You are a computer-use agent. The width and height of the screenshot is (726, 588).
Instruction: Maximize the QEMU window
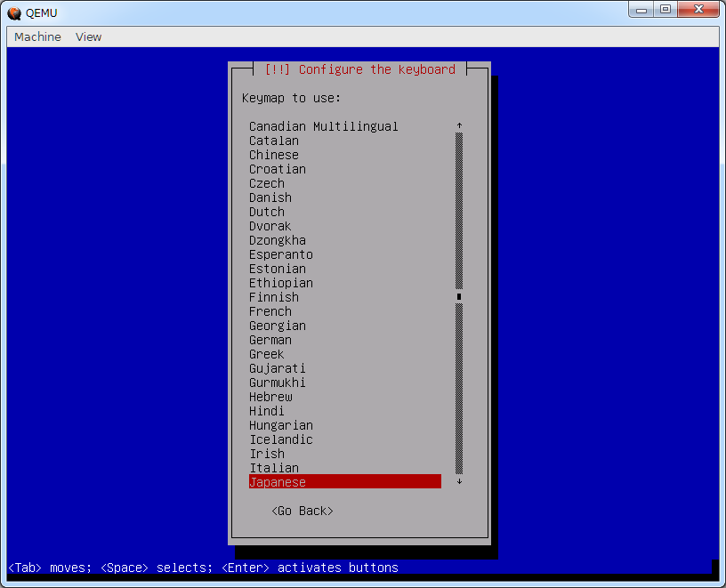(665, 9)
